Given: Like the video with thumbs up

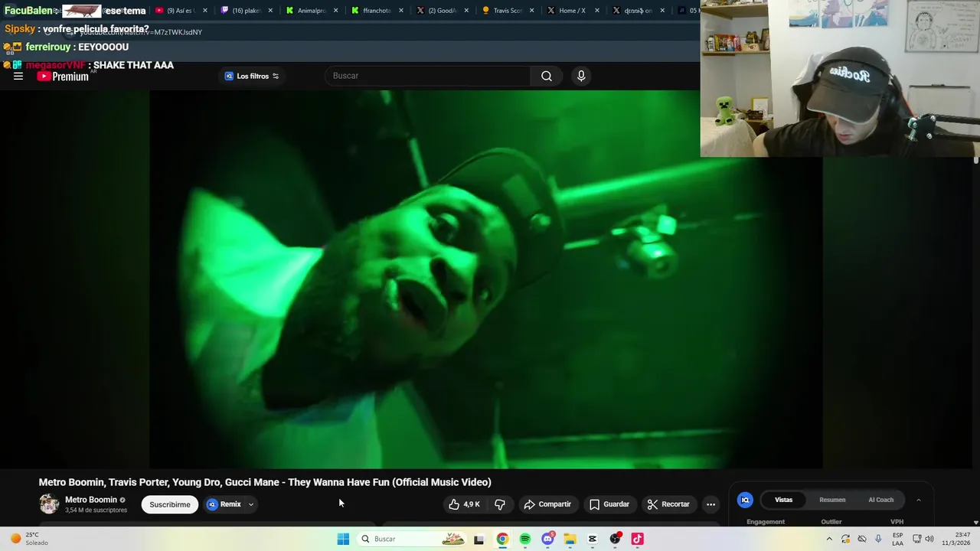Looking at the screenshot, I should [464, 504].
